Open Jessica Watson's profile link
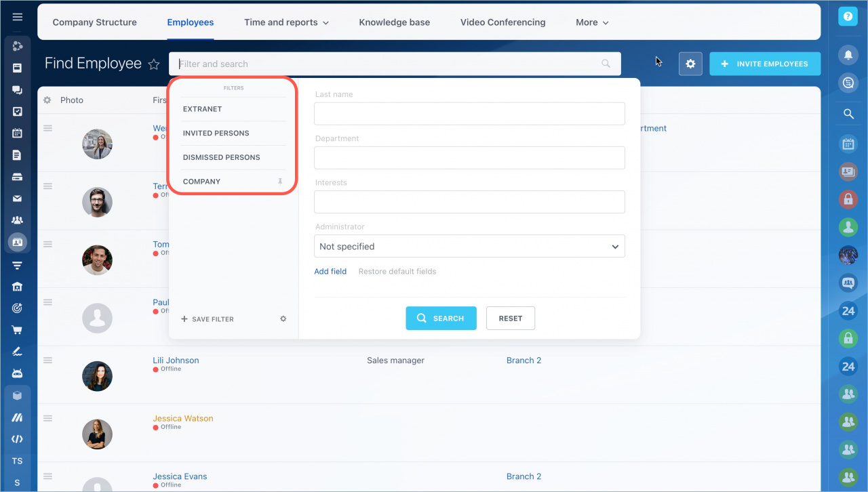This screenshot has height=492, width=868. pos(183,419)
